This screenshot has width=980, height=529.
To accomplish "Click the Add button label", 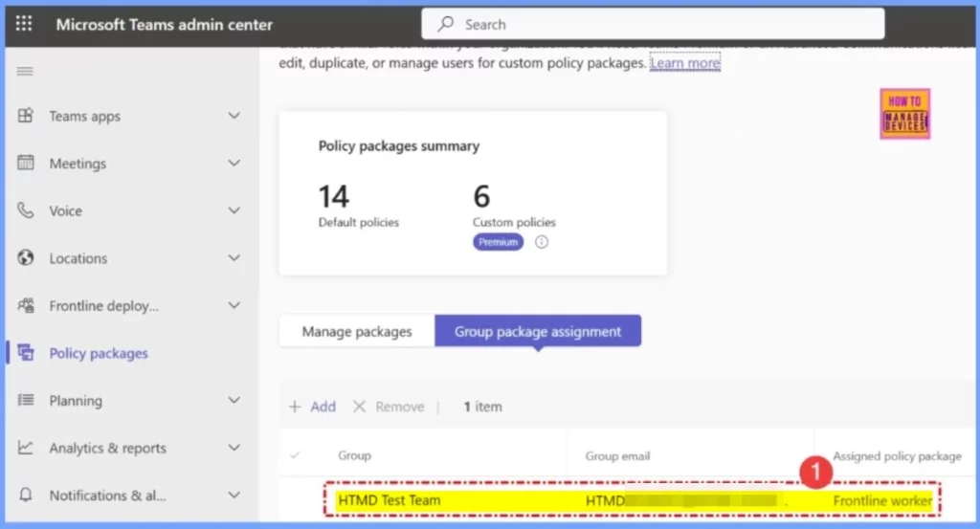I will click(x=323, y=407).
